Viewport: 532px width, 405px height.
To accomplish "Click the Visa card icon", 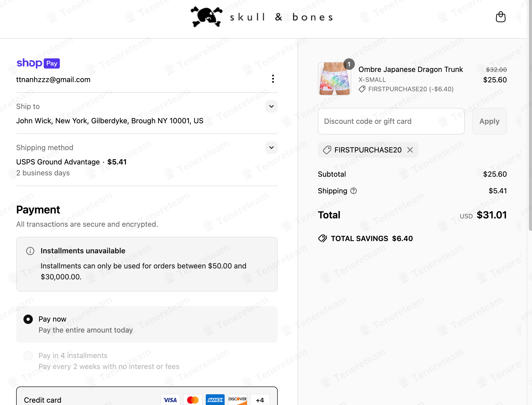I will (x=170, y=400).
